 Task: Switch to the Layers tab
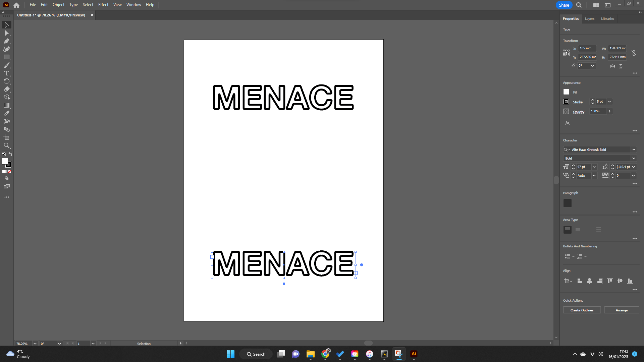click(590, 19)
